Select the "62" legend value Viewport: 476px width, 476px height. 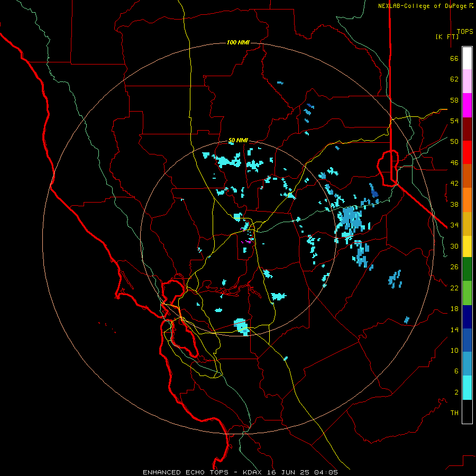[x=454, y=79]
